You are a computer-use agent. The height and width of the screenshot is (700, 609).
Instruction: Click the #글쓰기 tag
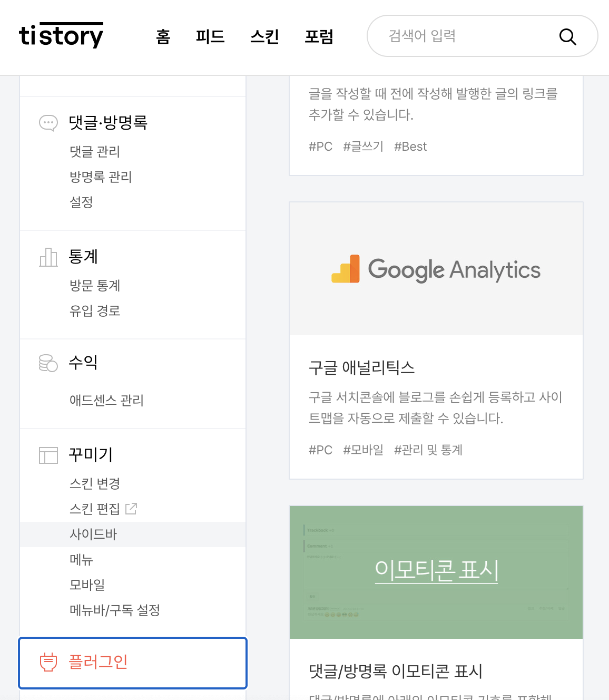click(364, 147)
